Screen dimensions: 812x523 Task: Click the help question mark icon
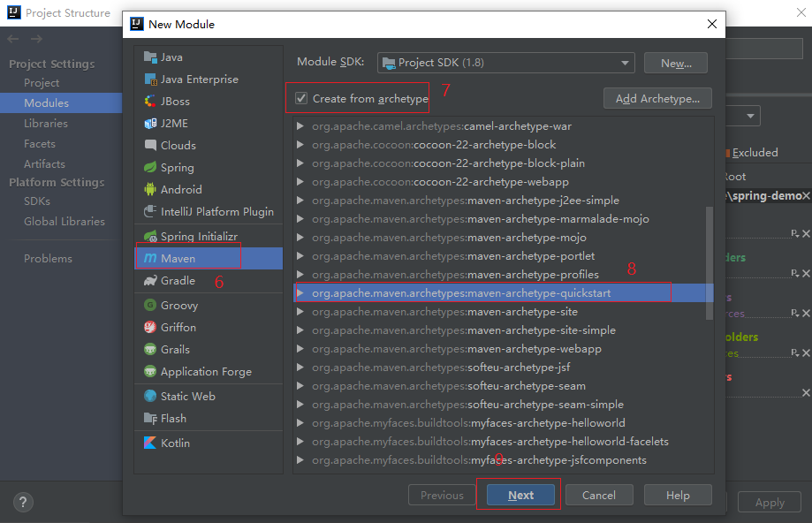pyautogui.click(x=23, y=501)
